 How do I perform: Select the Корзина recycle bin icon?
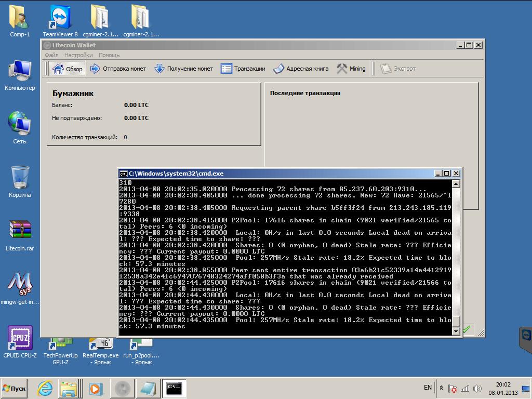[x=20, y=181]
